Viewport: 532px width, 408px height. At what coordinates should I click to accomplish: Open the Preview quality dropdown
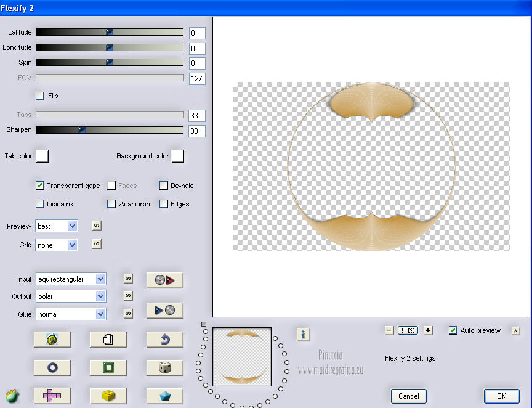[57, 226]
